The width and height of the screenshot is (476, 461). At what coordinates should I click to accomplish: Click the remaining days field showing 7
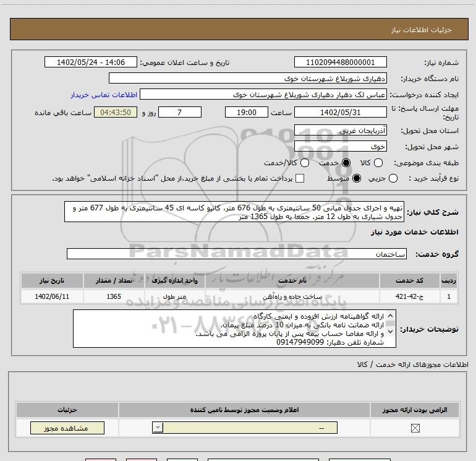[x=180, y=112]
